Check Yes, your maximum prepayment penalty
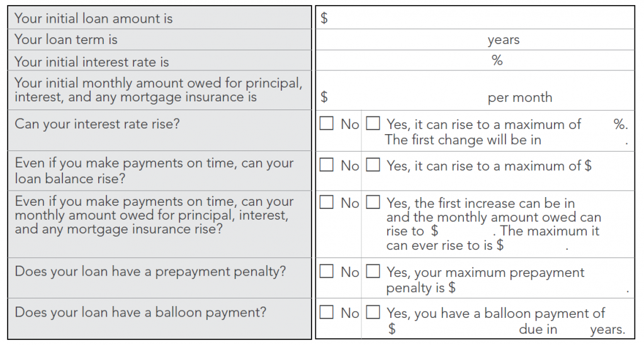 (373, 272)
